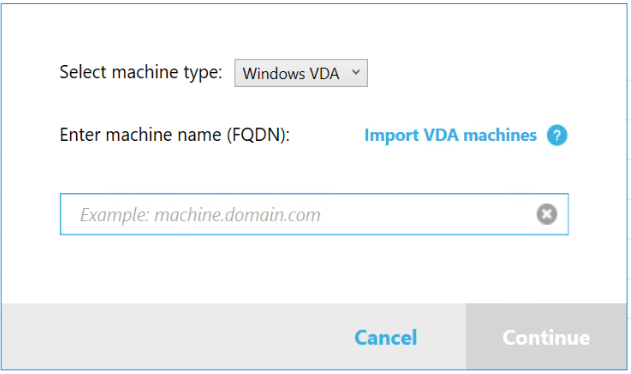
Task: Click the Enter machine name (FQDN) label
Action: (x=175, y=135)
